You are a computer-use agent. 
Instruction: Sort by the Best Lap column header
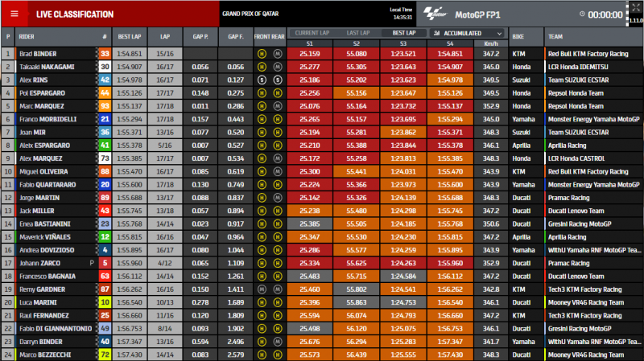(129, 36)
